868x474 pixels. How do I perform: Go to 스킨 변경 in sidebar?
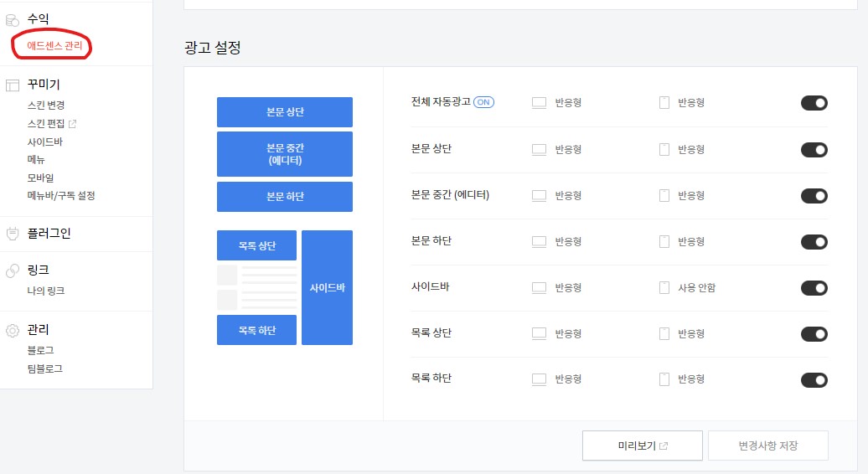coord(46,105)
